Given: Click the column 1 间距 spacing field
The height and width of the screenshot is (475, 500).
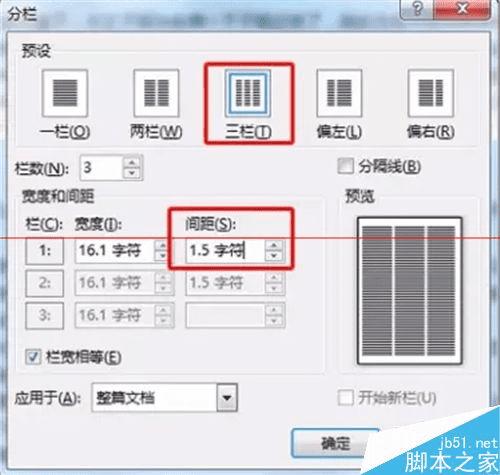Looking at the screenshot, I should tap(225, 250).
